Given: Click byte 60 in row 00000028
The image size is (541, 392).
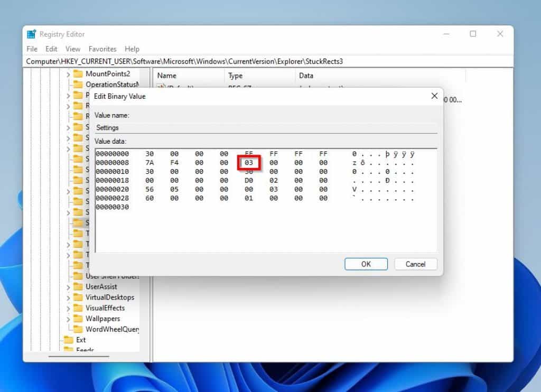Looking at the screenshot, I should 150,199.
